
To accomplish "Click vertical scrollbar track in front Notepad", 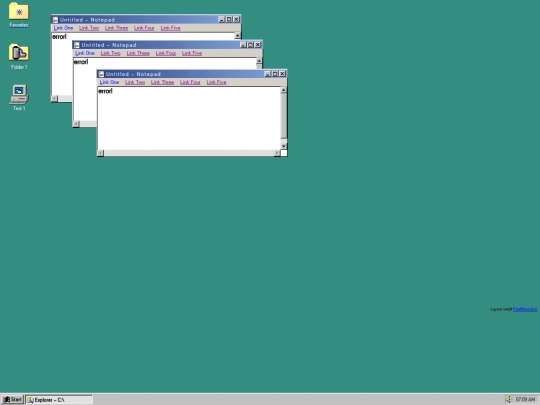I will 283,118.
